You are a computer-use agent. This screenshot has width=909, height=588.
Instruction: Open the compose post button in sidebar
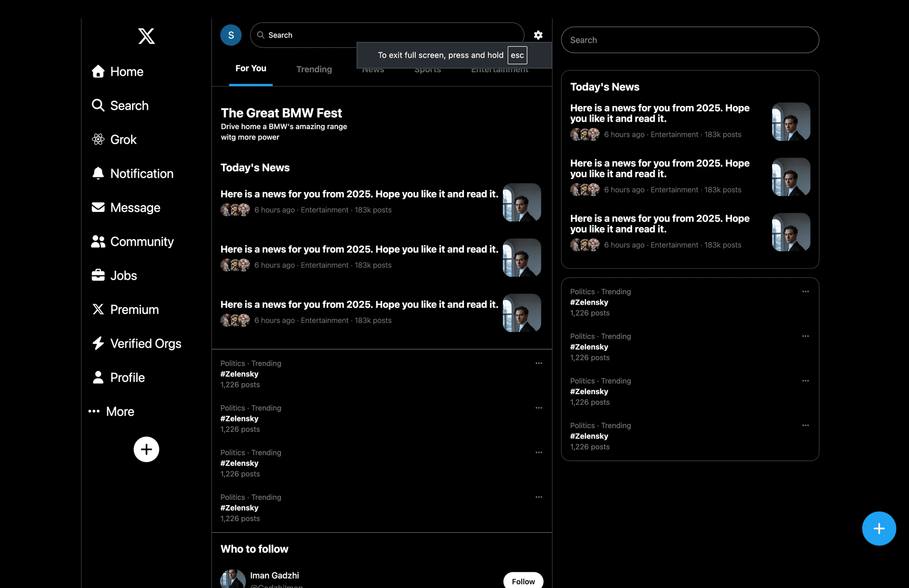click(x=146, y=449)
